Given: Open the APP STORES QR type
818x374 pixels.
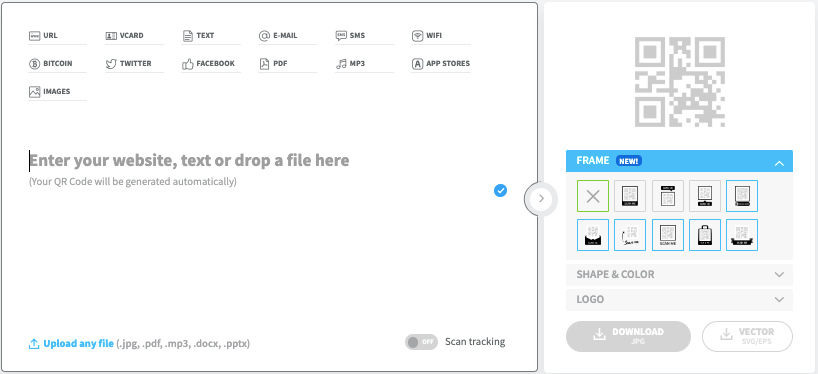Looking at the screenshot, I should [x=441, y=64].
